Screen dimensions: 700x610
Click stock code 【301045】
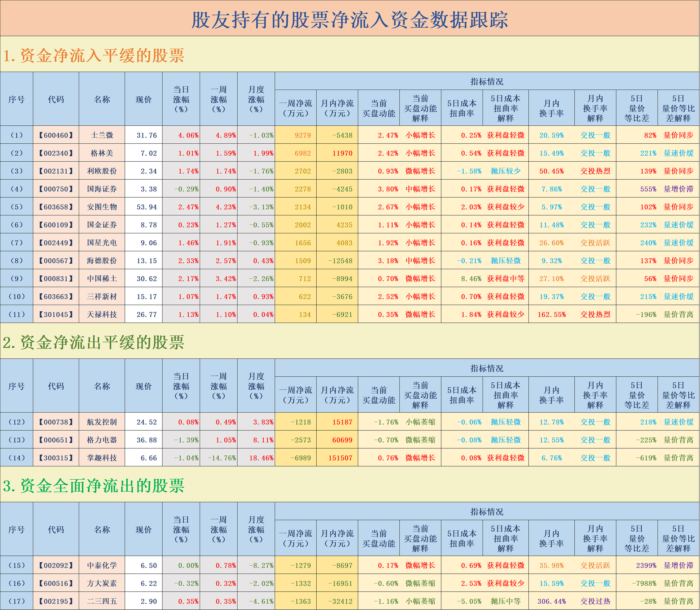pos(56,315)
